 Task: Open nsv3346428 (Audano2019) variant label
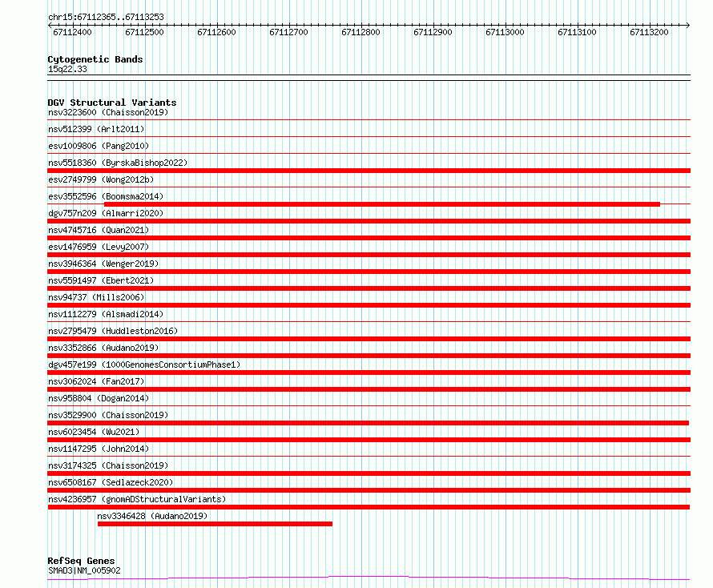pyautogui.click(x=152, y=516)
